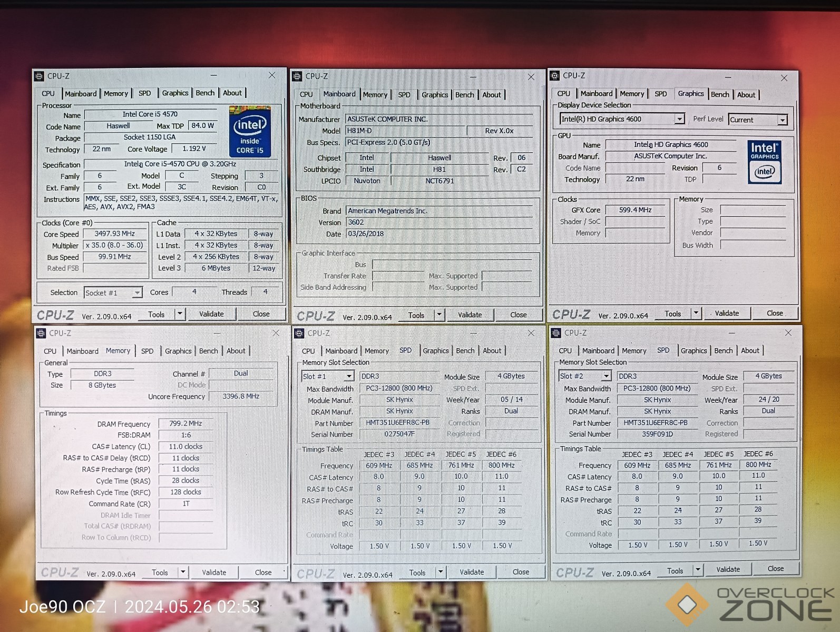840x632 pixels.
Task: Switch to Bench tab in the processor window
Action: pyautogui.click(x=205, y=93)
